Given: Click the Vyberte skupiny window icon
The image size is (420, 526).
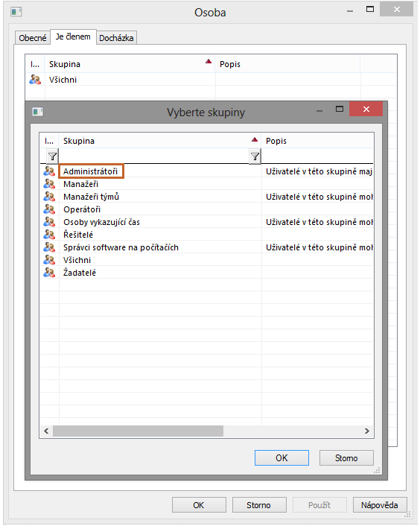Looking at the screenshot, I should point(37,112).
